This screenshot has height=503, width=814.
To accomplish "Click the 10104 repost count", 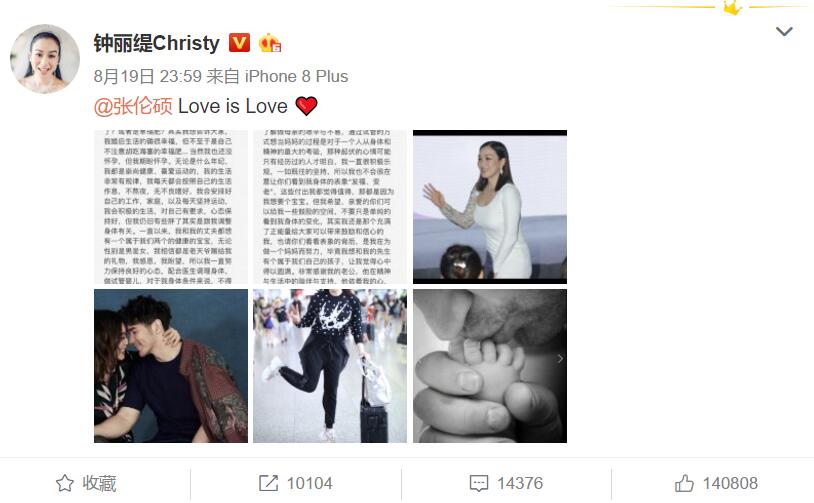I will [x=309, y=483].
